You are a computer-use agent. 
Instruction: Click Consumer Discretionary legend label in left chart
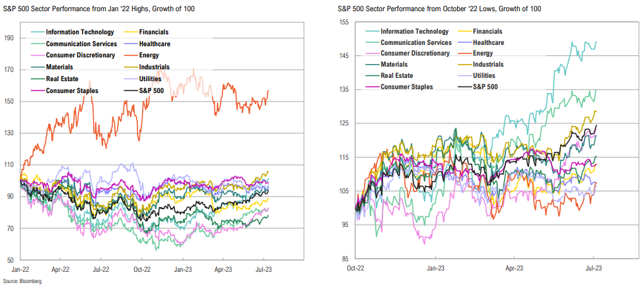(x=81, y=55)
